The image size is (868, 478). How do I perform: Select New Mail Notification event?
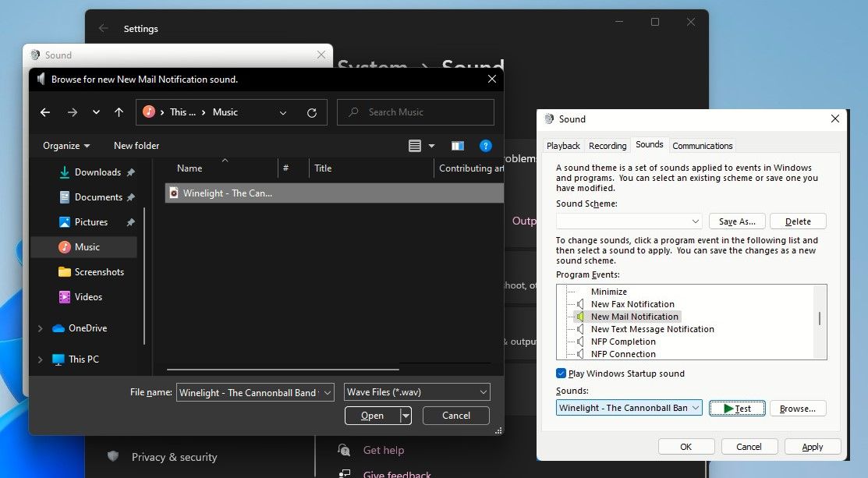click(x=634, y=317)
